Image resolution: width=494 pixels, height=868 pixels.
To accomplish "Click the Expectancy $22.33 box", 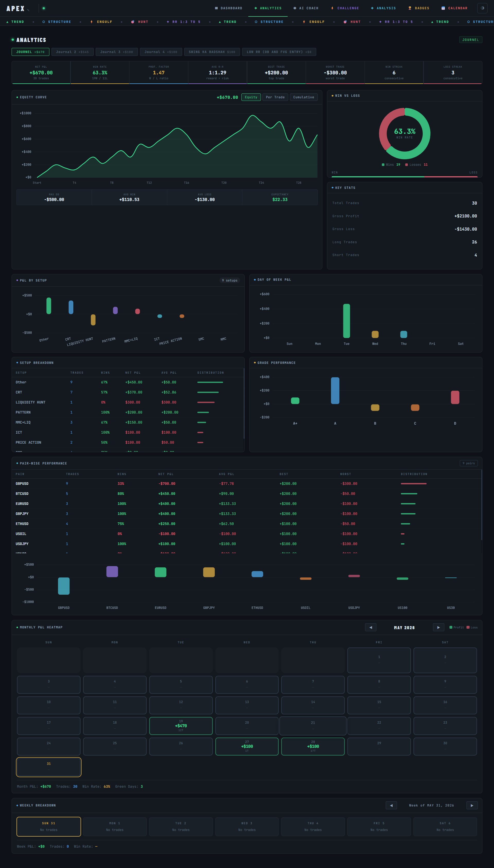I will pos(280,197).
